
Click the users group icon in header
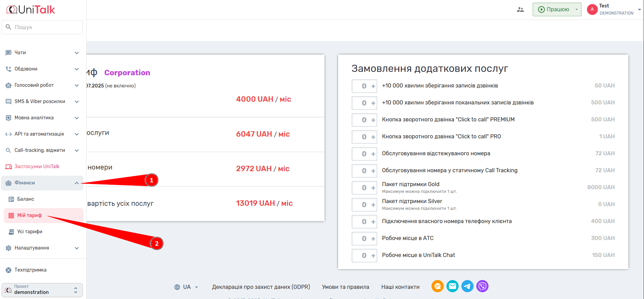tap(520, 9)
